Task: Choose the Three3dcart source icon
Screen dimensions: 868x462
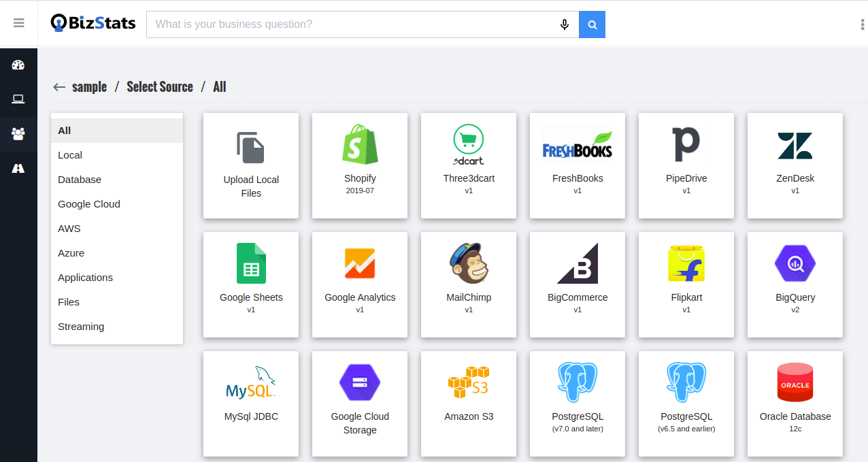Action: point(469,144)
